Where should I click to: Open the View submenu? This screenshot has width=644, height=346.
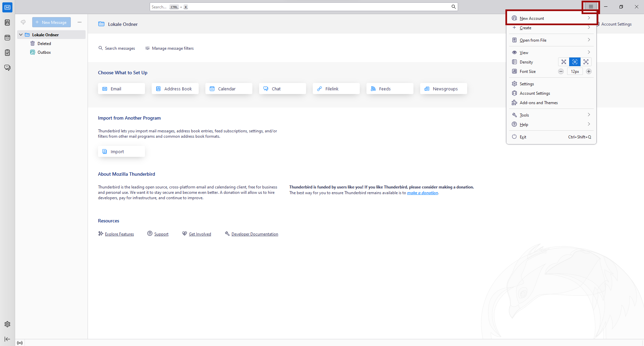point(551,53)
